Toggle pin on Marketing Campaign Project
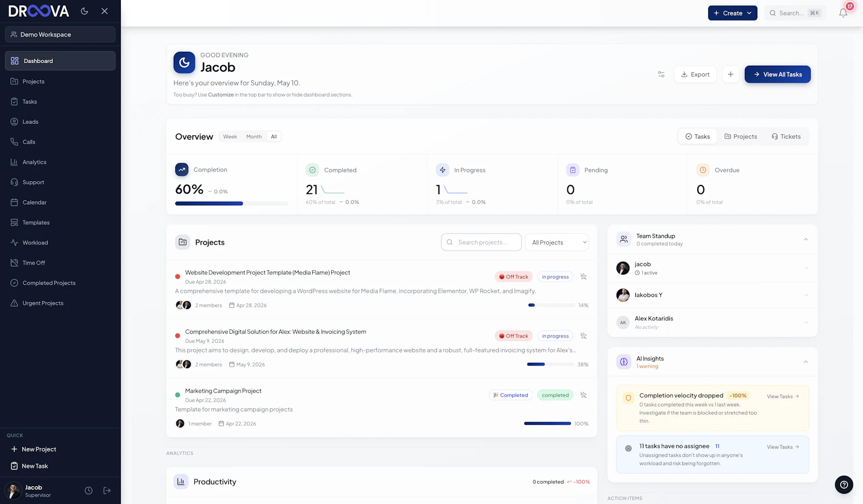Screen dimensions: 863x504 point(584,395)
